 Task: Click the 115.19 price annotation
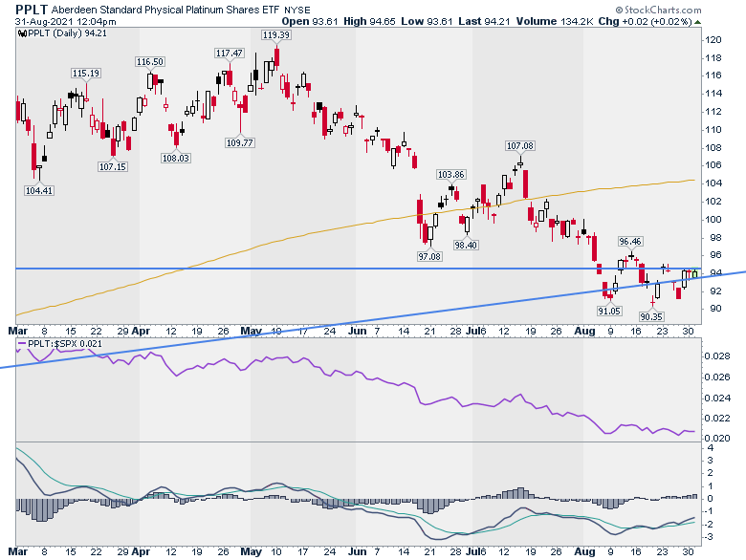click(x=86, y=74)
